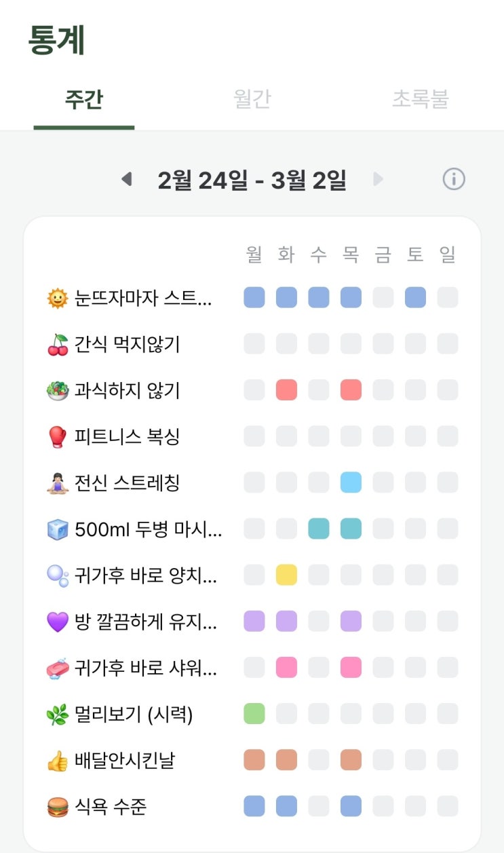Toggle the yellow Tuesday box for 귀가후 바로 양치
The height and width of the screenshot is (853, 504).
click(x=286, y=575)
